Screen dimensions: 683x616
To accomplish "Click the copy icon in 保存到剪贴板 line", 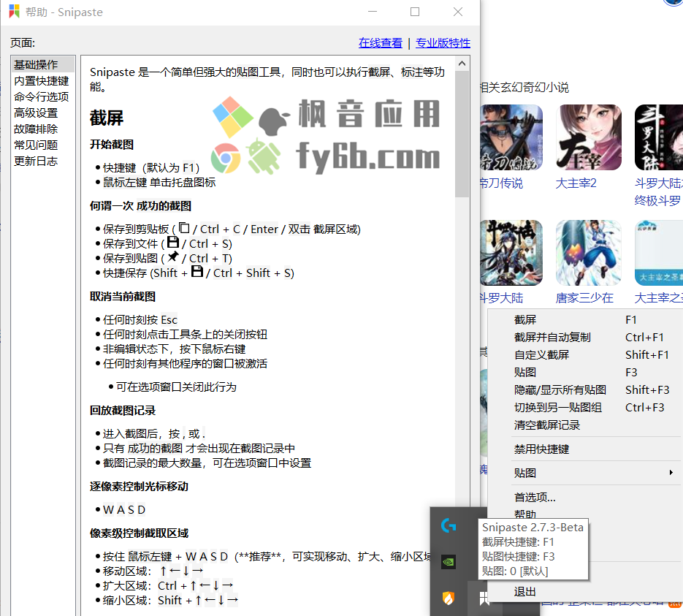I will tap(184, 228).
